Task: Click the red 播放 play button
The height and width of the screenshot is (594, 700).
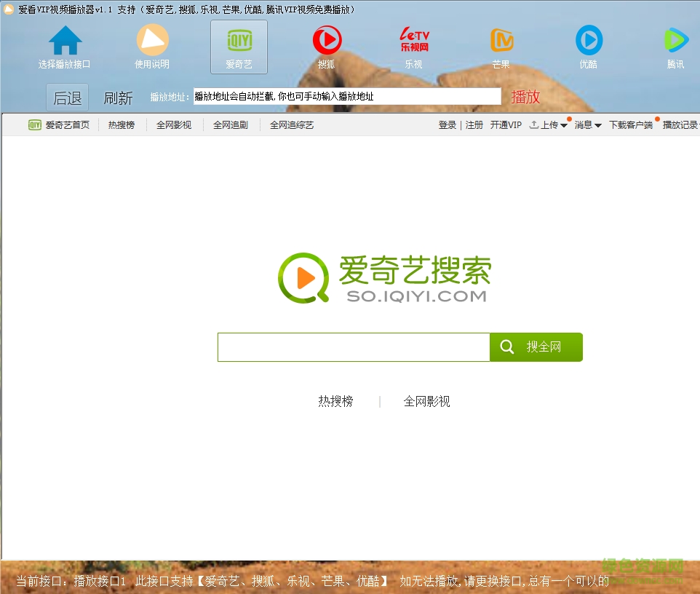Action: click(x=525, y=96)
